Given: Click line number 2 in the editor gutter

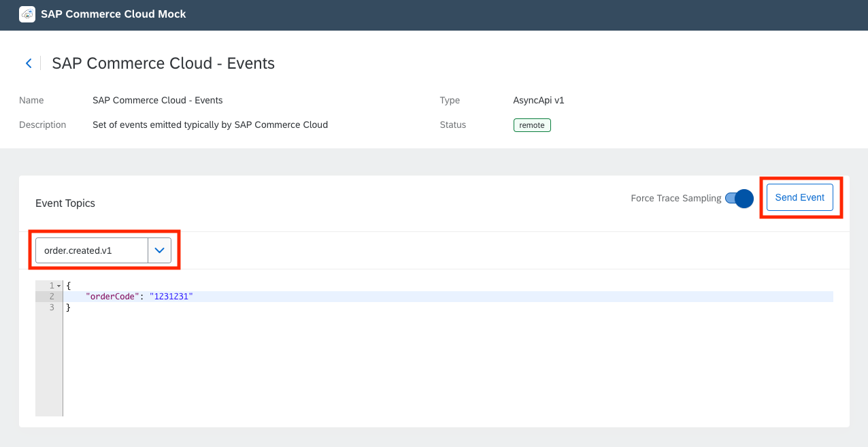Looking at the screenshot, I should pos(52,297).
